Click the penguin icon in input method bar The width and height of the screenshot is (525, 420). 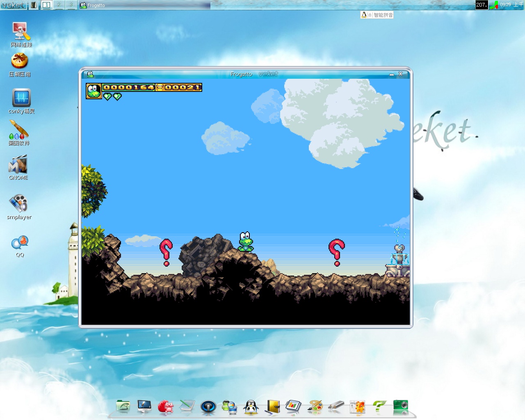pyautogui.click(x=364, y=15)
